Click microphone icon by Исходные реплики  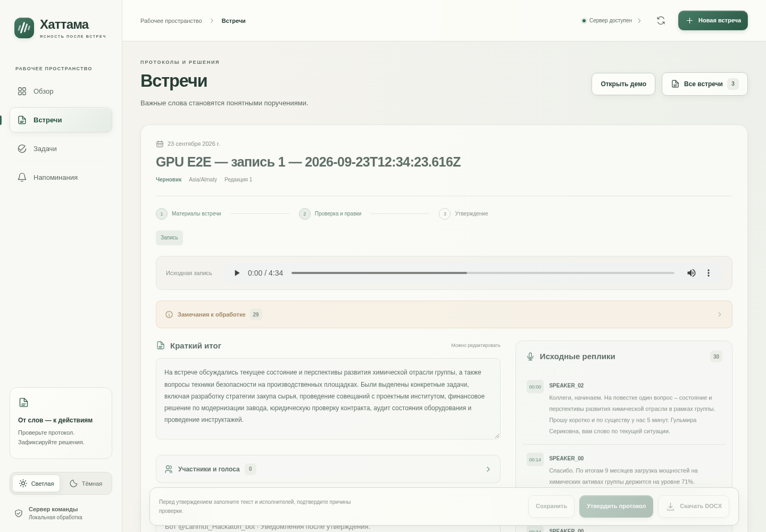point(530,356)
